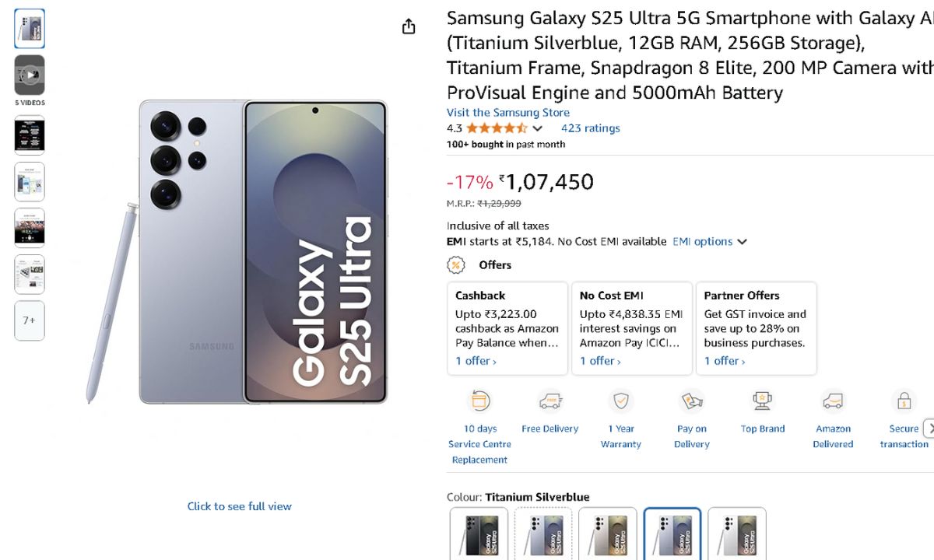Select the last colour swatch option
The image size is (934, 560).
[736, 534]
